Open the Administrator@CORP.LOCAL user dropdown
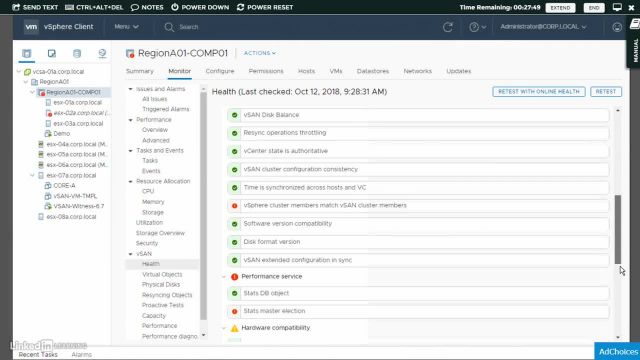This screenshot has width=640, height=360. (x=543, y=27)
